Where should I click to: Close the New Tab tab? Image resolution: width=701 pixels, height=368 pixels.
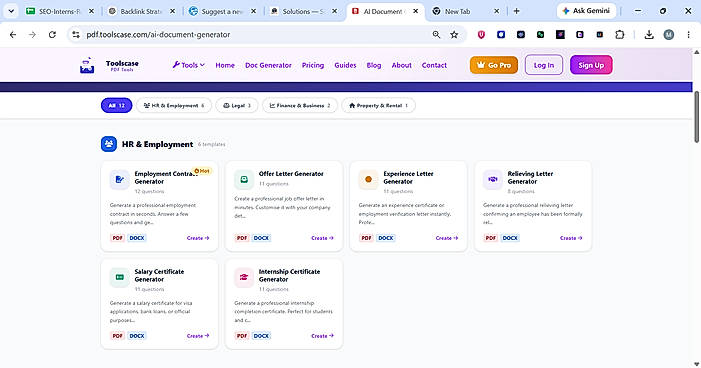pyautogui.click(x=496, y=11)
